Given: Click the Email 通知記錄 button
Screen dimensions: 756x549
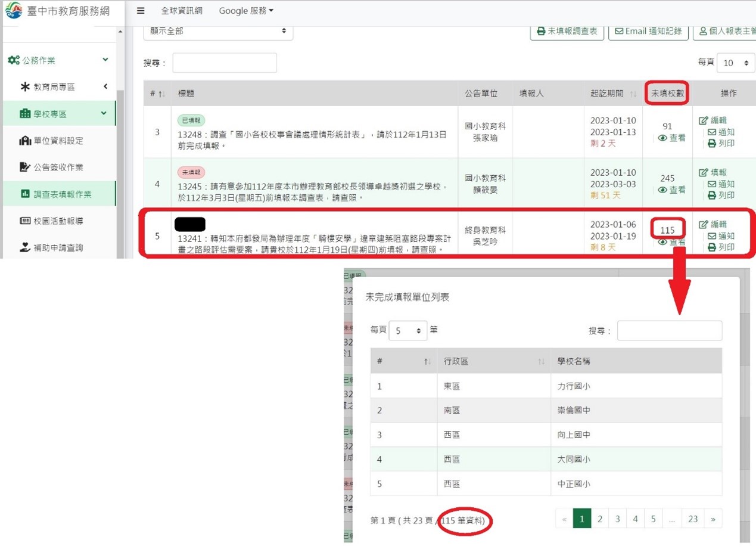Looking at the screenshot, I should 648,31.
